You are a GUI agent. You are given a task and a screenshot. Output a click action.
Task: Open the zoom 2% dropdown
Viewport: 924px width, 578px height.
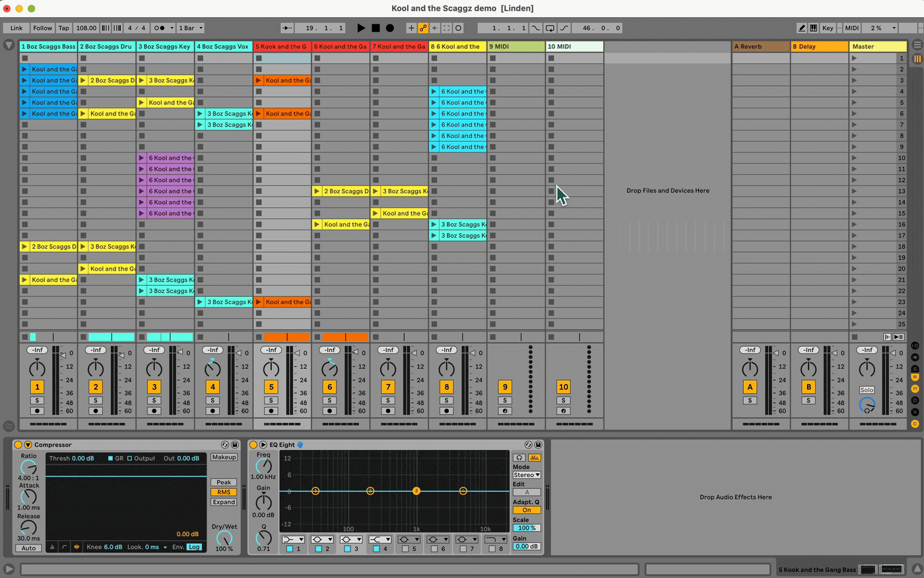coord(880,28)
